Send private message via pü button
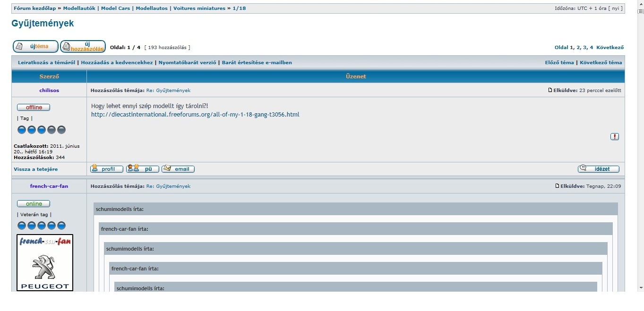The image size is (644, 311). [x=142, y=169]
